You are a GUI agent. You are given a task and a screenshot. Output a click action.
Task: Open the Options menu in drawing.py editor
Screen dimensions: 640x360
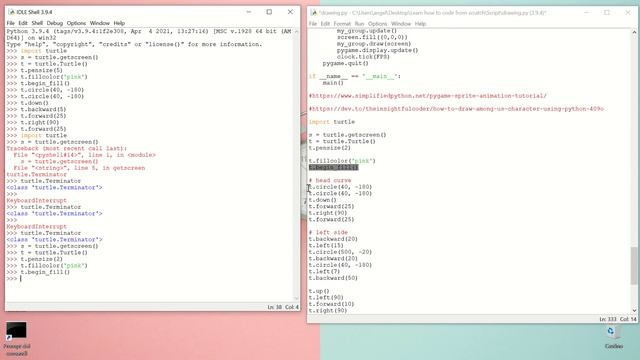point(378,24)
